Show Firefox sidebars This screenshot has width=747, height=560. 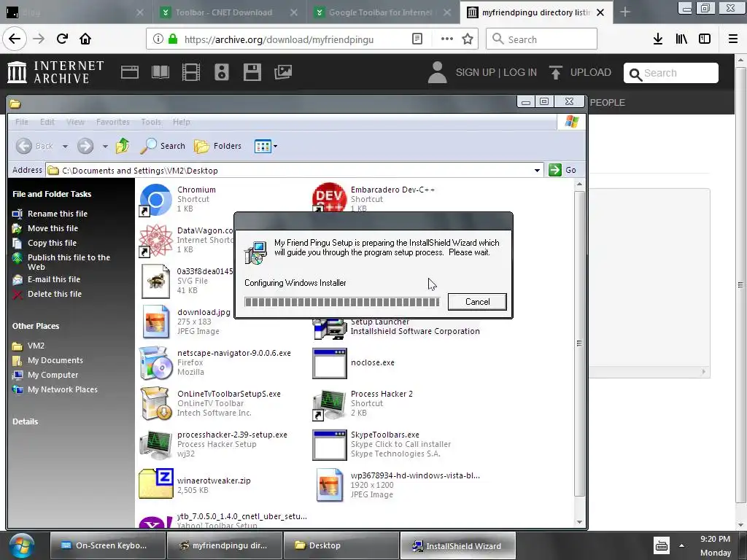705,39
